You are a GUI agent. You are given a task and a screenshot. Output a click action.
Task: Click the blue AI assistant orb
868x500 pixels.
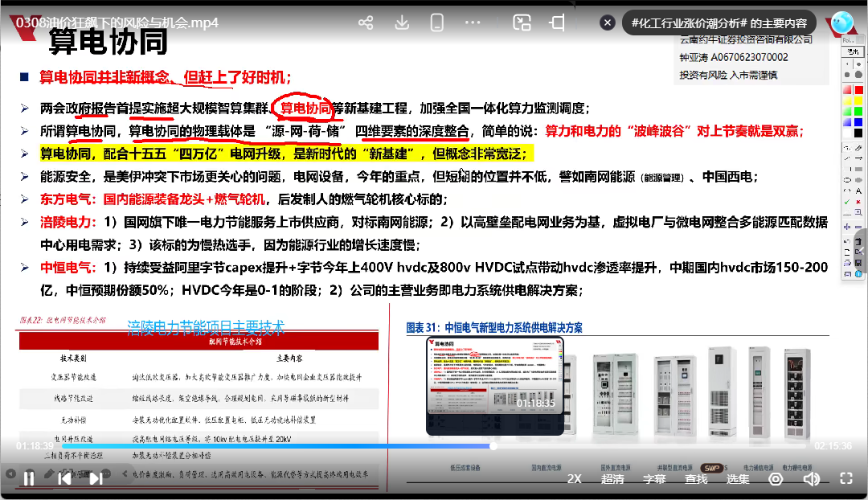[x=842, y=23]
